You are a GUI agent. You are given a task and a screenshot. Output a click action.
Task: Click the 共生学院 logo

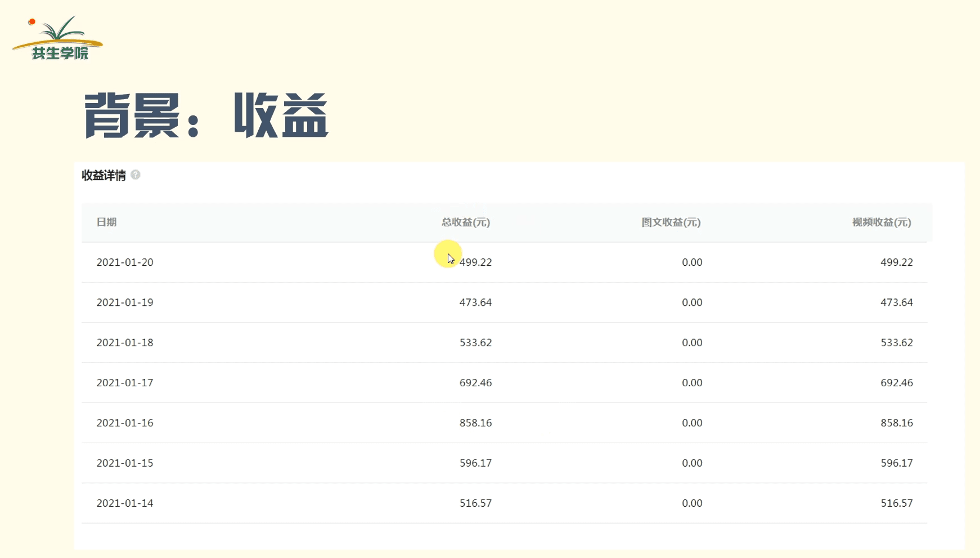[x=58, y=38]
